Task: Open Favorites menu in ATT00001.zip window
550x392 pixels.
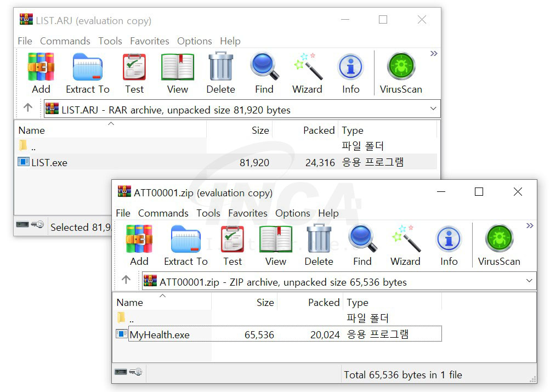Action: (248, 213)
